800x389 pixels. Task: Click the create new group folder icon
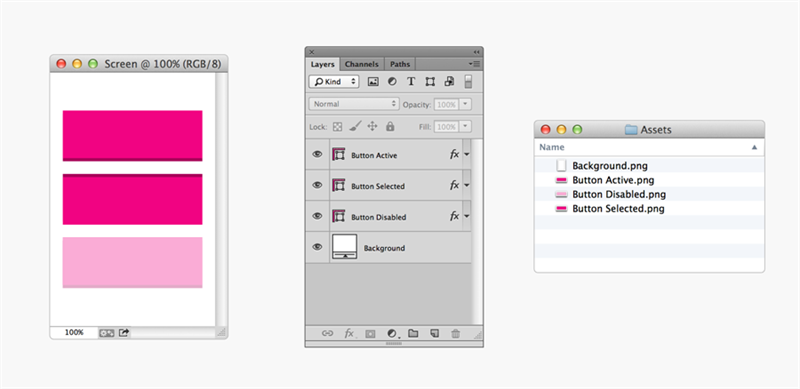coord(413,333)
